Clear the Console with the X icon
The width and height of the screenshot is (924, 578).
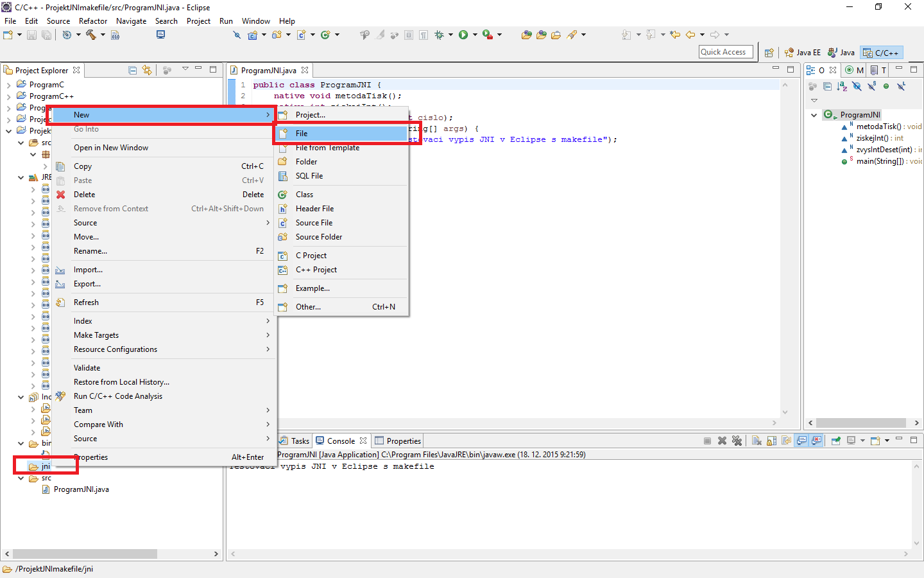click(x=723, y=441)
